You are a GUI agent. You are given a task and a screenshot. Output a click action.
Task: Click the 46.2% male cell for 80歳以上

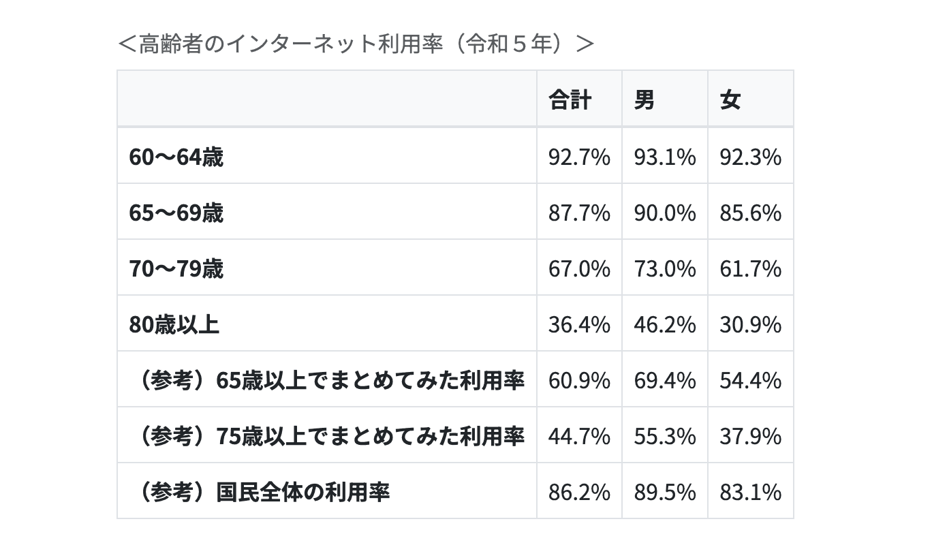click(x=665, y=324)
